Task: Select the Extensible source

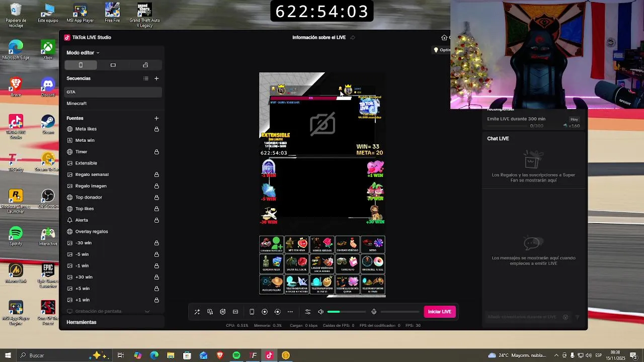Action: click(113, 163)
